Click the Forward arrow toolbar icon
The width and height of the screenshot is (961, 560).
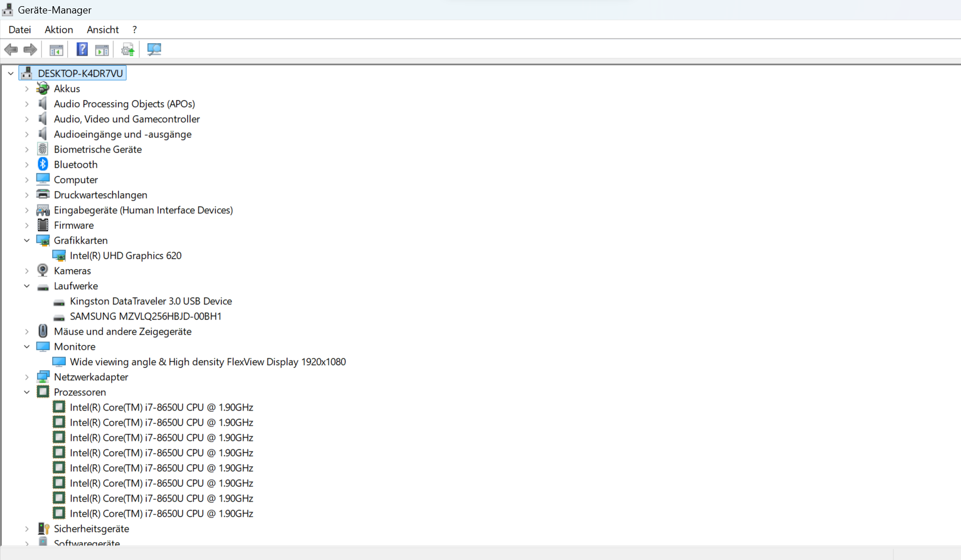coord(30,49)
